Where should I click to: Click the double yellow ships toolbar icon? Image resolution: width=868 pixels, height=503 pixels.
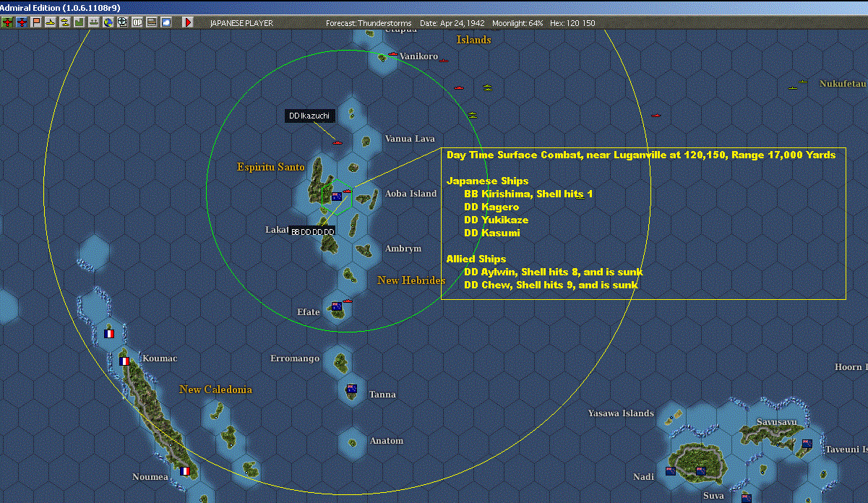click(65, 22)
